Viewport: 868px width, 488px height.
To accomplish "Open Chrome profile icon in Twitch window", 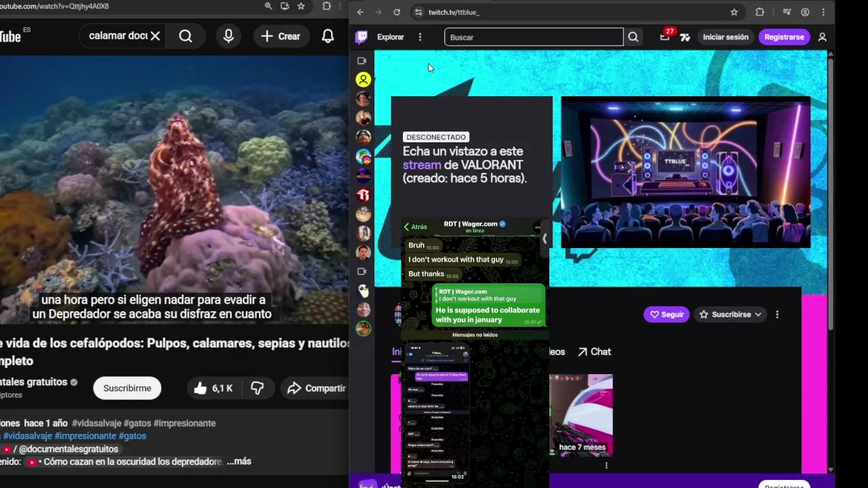I will coord(805,12).
